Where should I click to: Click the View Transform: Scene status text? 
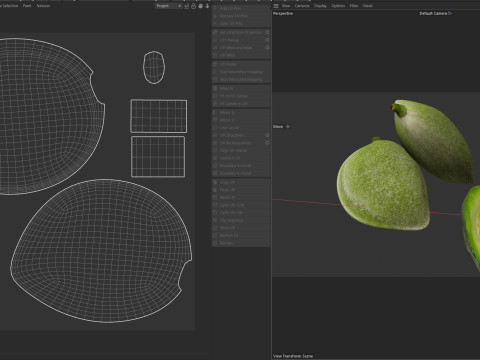point(293,356)
